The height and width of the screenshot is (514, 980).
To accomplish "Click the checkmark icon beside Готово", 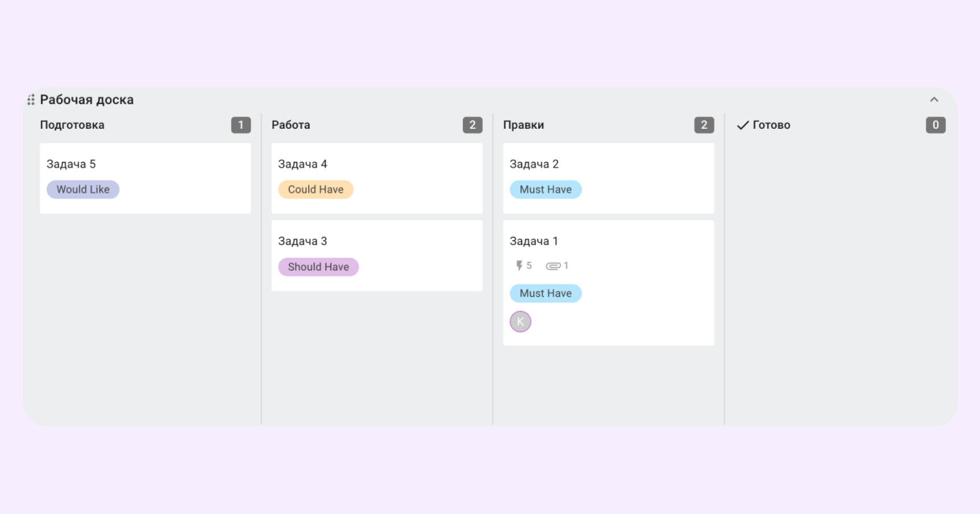I will coord(743,125).
